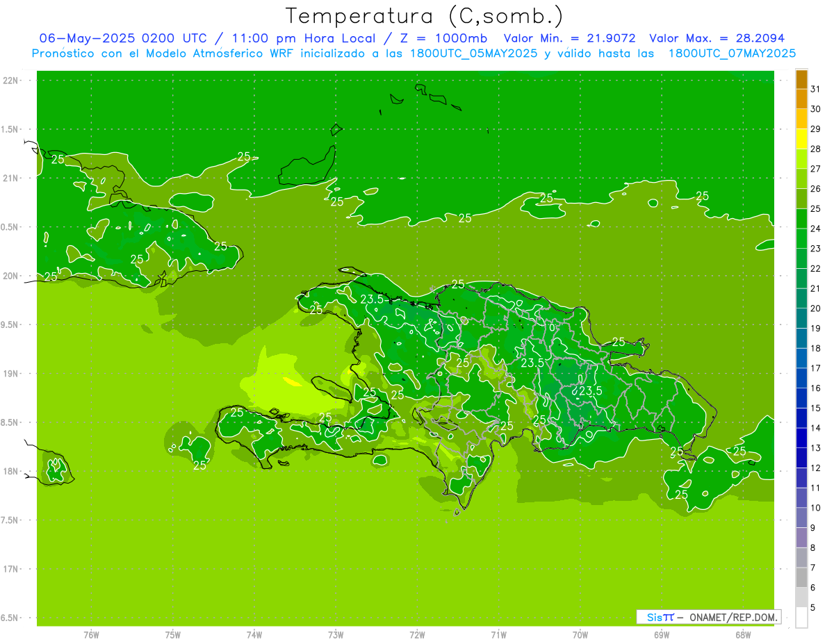Click the '72W' longitude axis label
Screen dimensions: 834x644
click(418, 634)
